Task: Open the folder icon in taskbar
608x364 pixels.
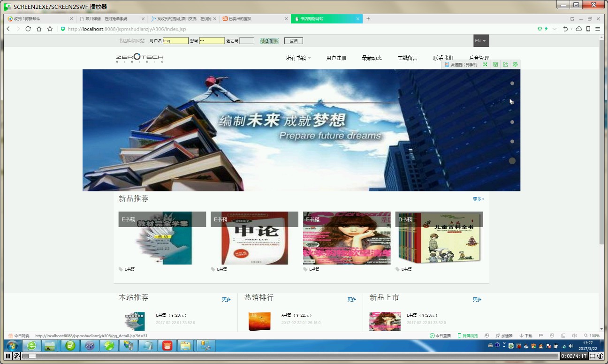Action: (185, 346)
